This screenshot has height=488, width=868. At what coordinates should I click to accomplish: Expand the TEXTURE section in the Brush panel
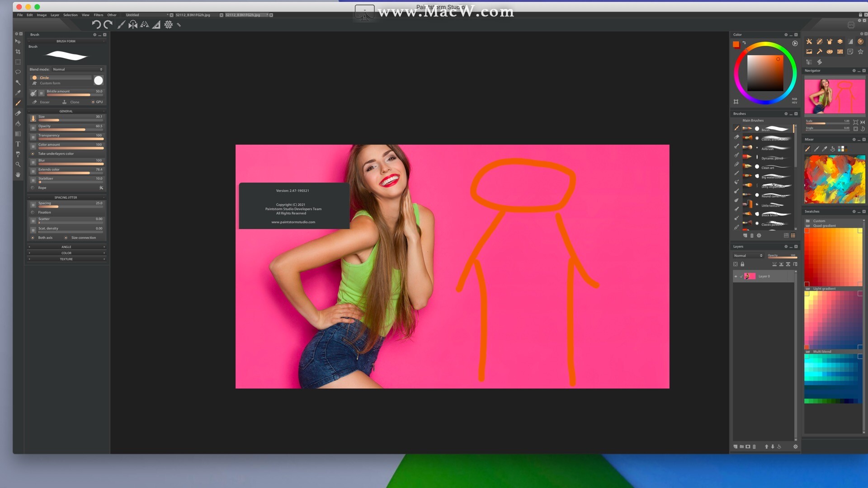tap(66, 259)
